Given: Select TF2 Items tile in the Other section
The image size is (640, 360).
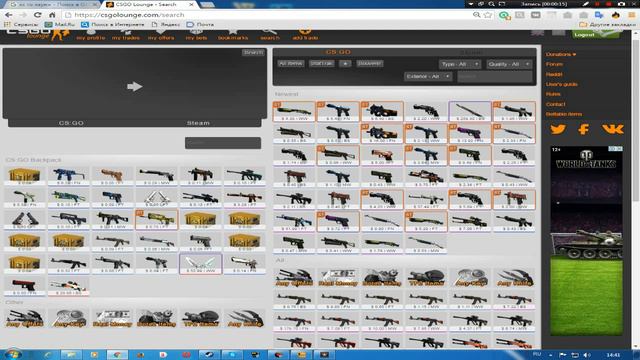Looking at the screenshot, I should (201, 318).
